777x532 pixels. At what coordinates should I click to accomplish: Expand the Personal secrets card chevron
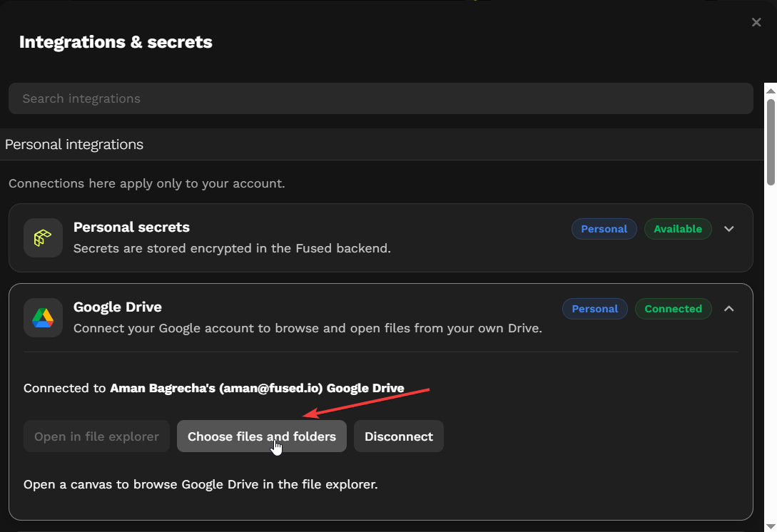(x=728, y=229)
